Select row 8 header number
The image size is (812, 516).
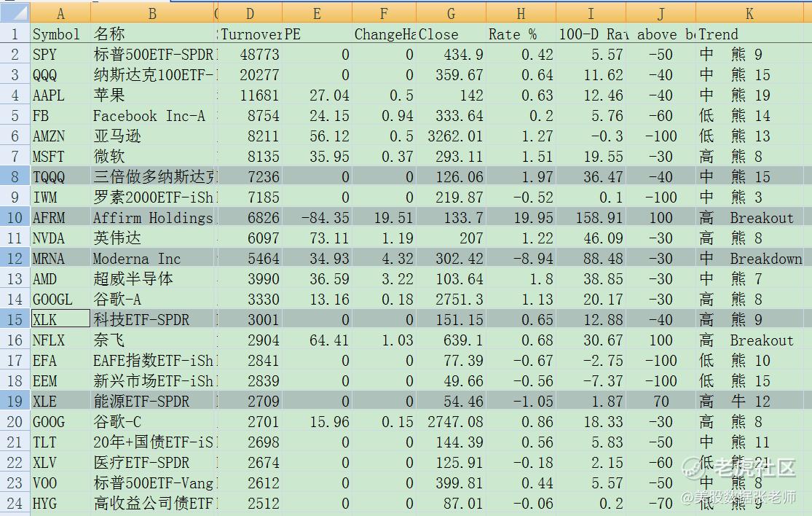point(15,177)
